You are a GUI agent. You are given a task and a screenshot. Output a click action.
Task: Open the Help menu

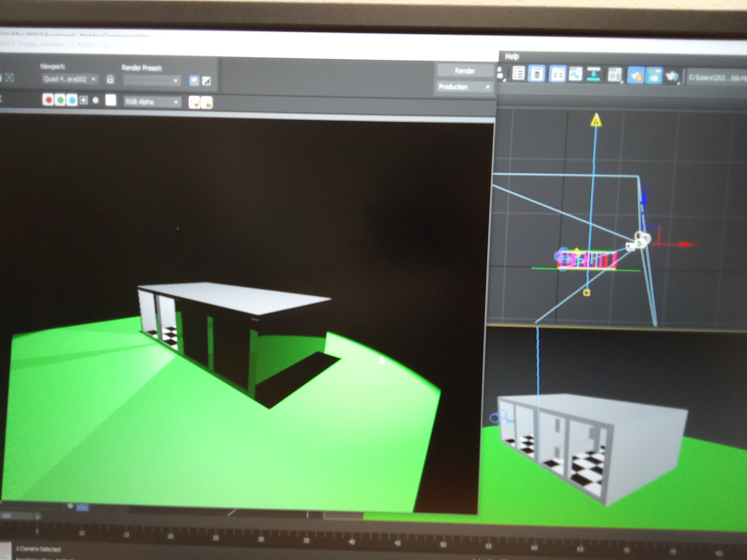(512, 56)
